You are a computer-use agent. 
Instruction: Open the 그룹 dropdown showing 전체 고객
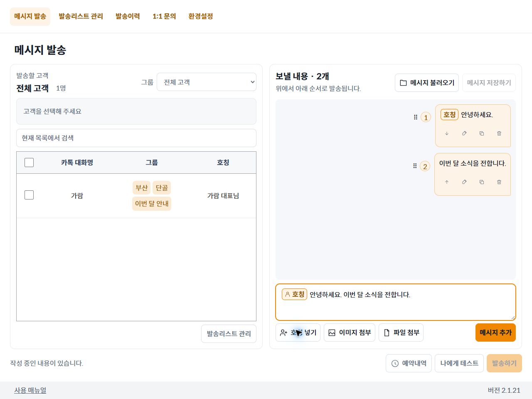pos(207,82)
